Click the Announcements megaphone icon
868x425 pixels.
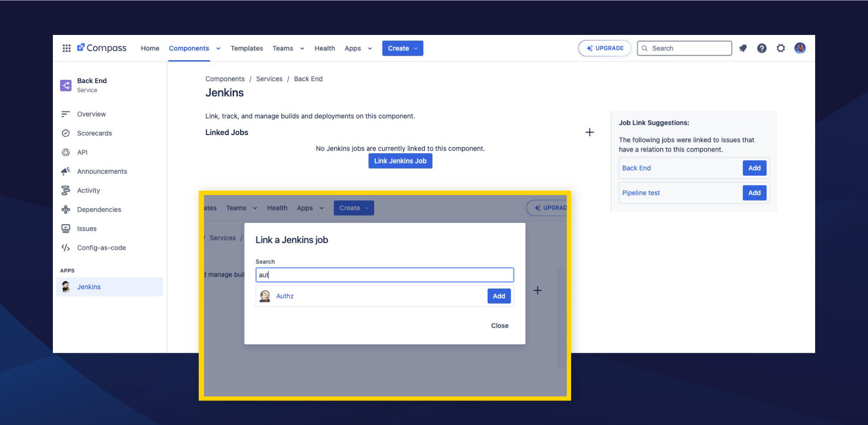[66, 171]
